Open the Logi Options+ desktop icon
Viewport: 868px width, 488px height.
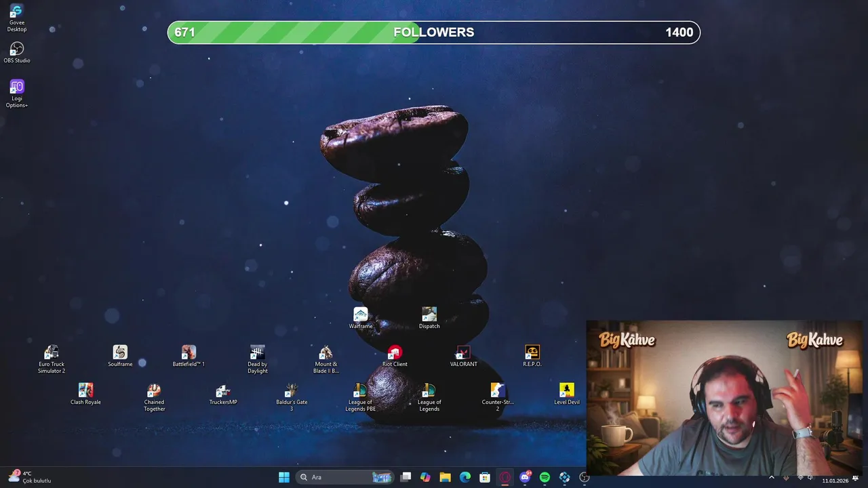(17, 94)
